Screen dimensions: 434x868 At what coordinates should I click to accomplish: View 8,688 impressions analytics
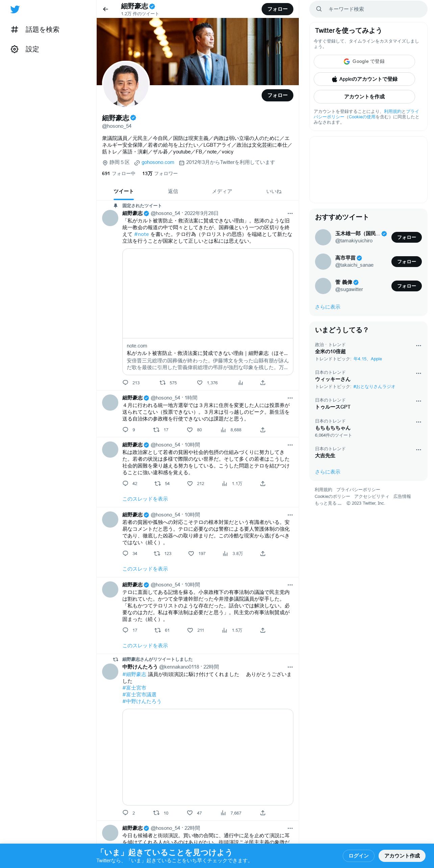click(x=231, y=430)
